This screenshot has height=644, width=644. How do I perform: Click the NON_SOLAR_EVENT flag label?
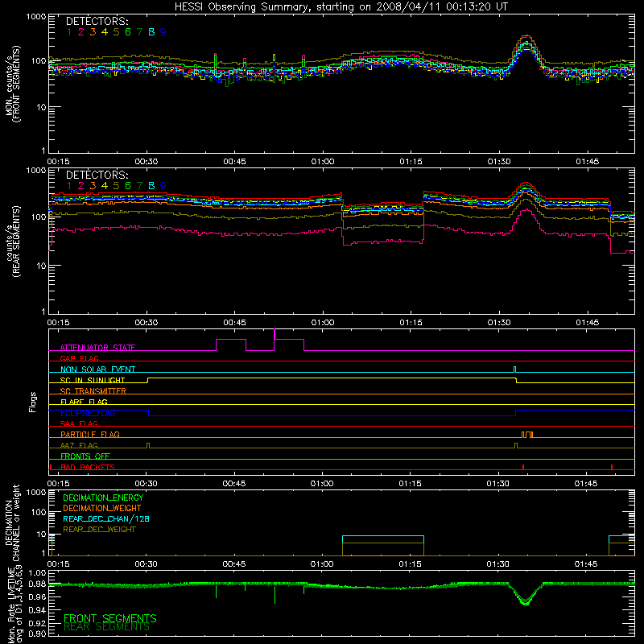pyautogui.click(x=97, y=369)
